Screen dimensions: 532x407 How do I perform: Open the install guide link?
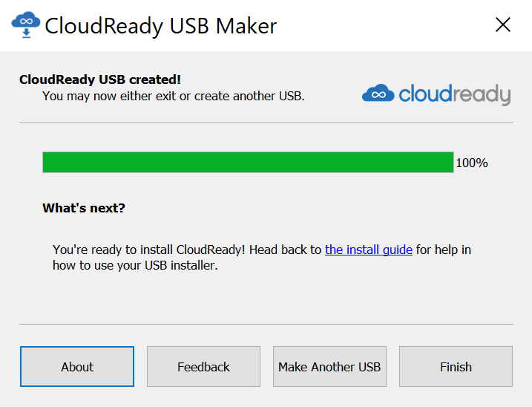(x=369, y=250)
